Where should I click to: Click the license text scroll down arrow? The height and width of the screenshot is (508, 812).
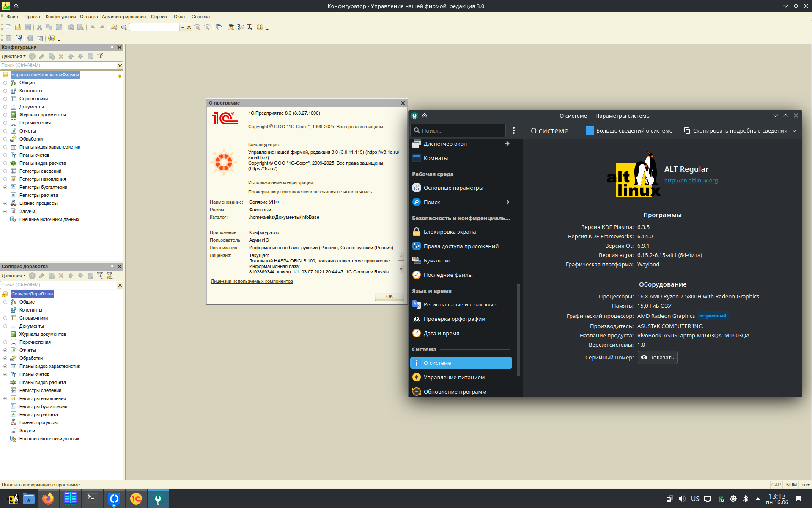click(x=401, y=269)
